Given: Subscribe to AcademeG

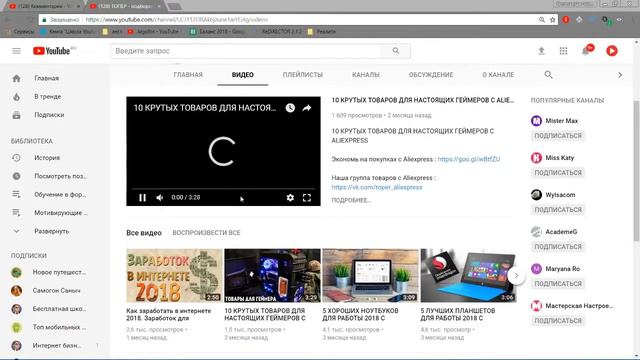Looking at the screenshot, I should 558,247.
